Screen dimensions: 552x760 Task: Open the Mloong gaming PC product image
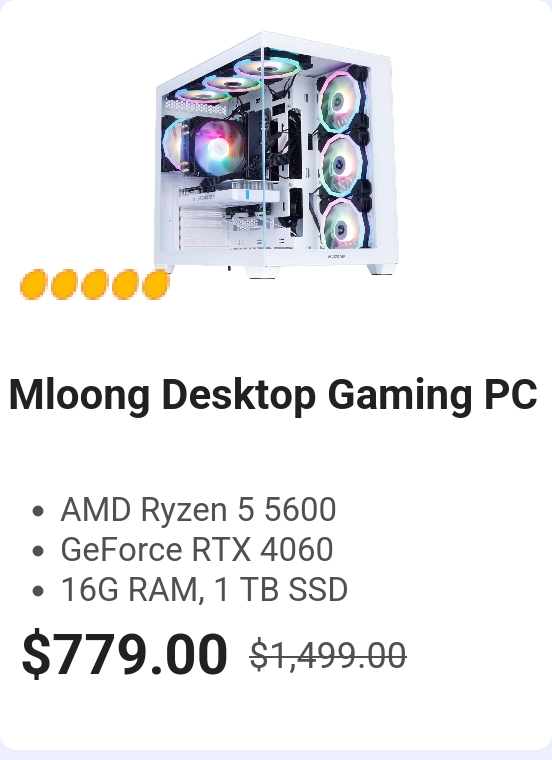coord(276,155)
